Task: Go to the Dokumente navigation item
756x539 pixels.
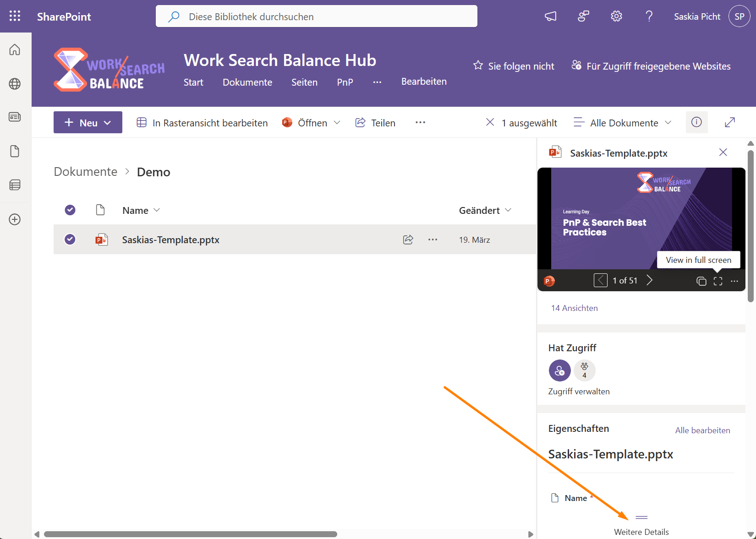Action: 247,82
